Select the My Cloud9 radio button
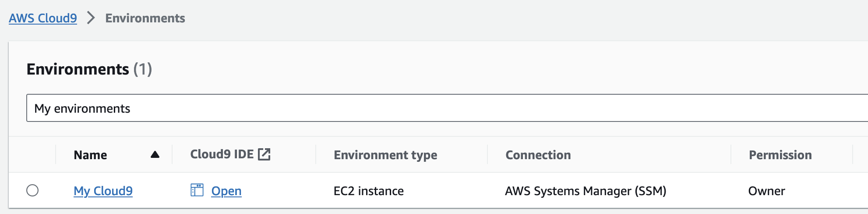Image resolution: width=868 pixels, height=214 pixels. coord(32,190)
